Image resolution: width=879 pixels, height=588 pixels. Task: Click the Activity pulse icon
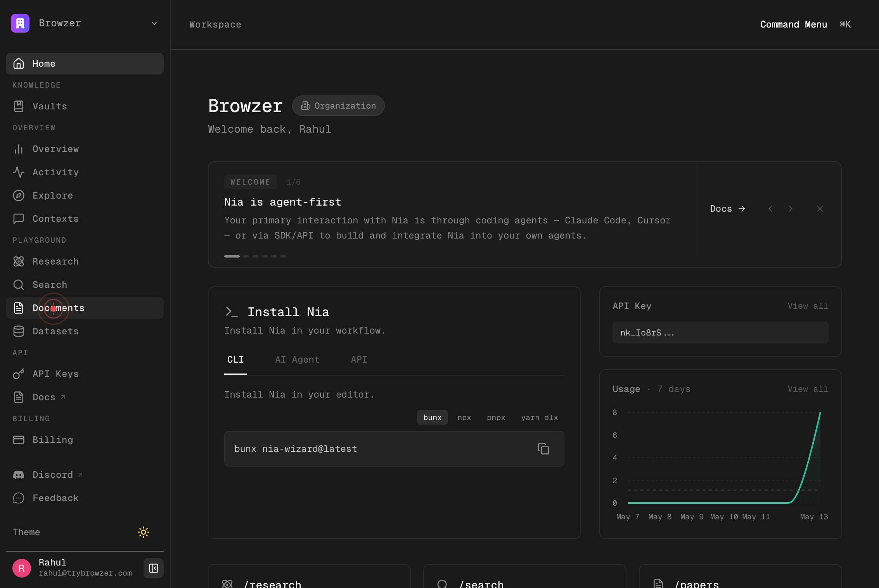pos(19,172)
